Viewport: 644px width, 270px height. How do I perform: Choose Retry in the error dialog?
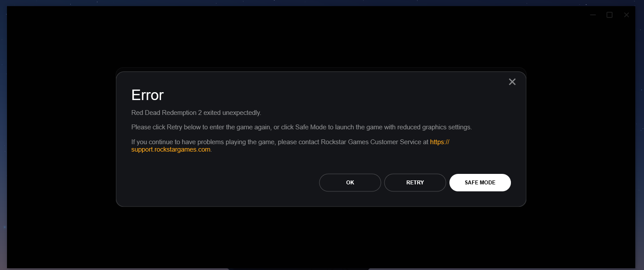click(x=415, y=183)
